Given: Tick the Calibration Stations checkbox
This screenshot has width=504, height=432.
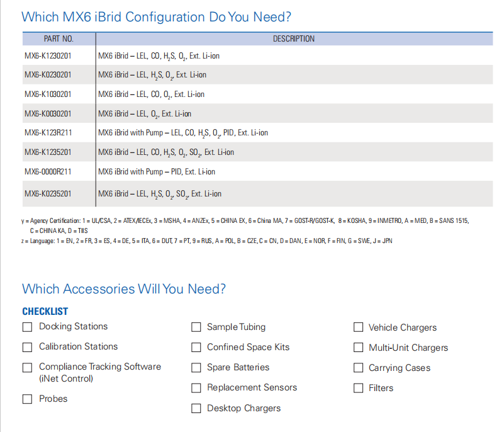Looking at the screenshot, I should tap(27, 348).
